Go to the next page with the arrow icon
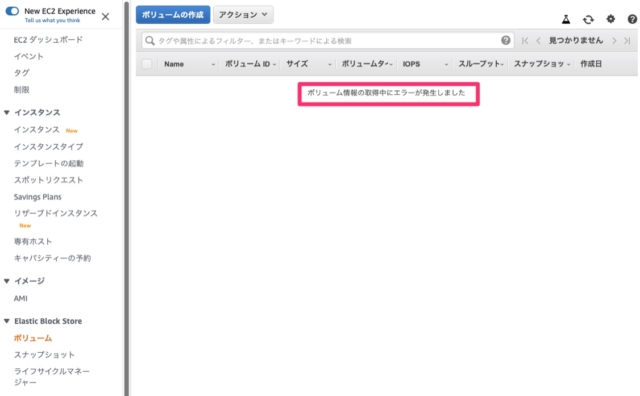The image size is (640, 396). pos(614,40)
